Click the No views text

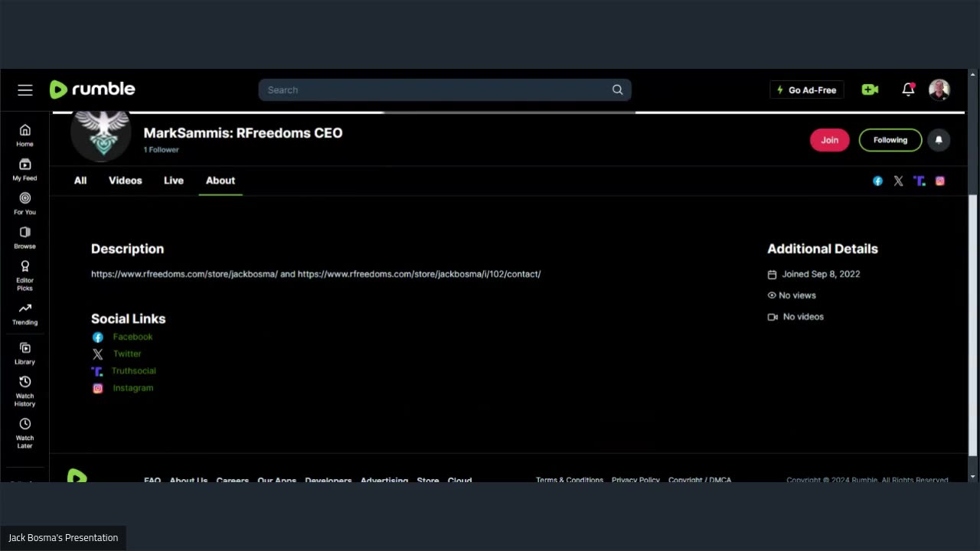(x=797, y=295)
